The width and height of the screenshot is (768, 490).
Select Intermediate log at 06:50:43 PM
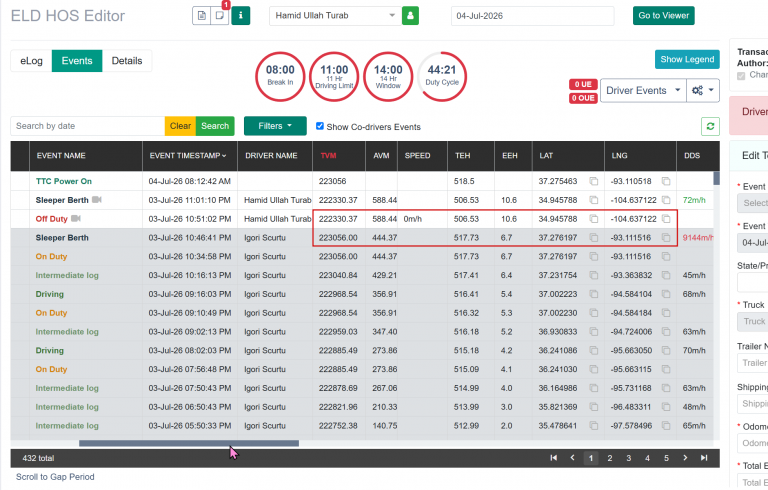tap(67, 407)
